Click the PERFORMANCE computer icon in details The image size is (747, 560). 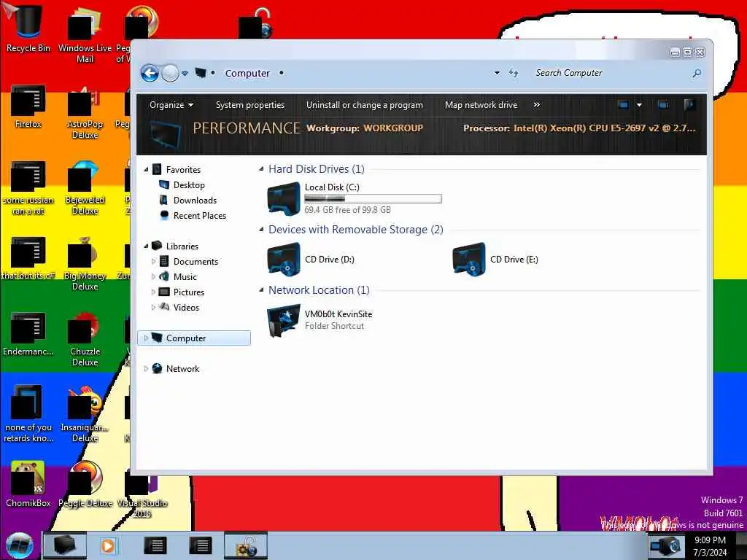165,135
